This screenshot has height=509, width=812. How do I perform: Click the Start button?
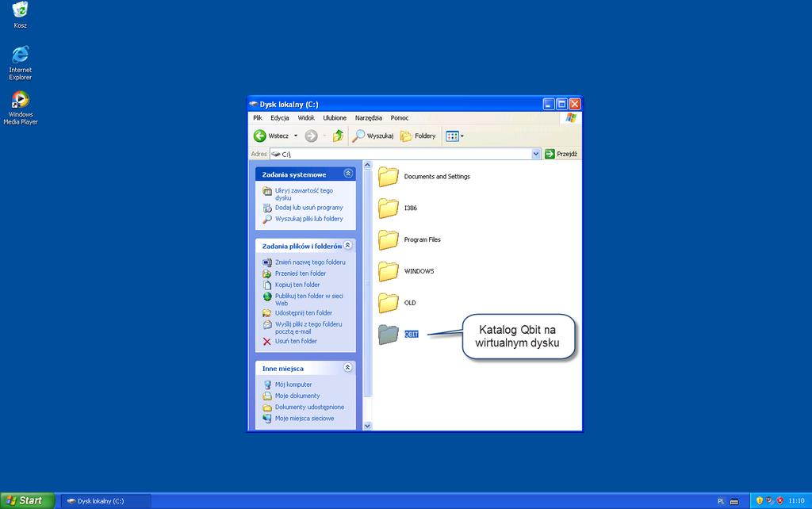[28, 501]
